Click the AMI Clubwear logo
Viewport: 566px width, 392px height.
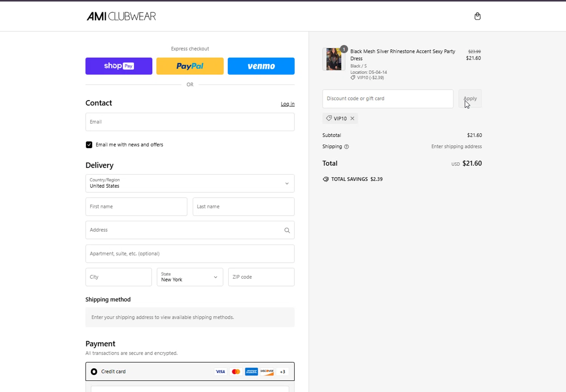click(x=121, y=16)
